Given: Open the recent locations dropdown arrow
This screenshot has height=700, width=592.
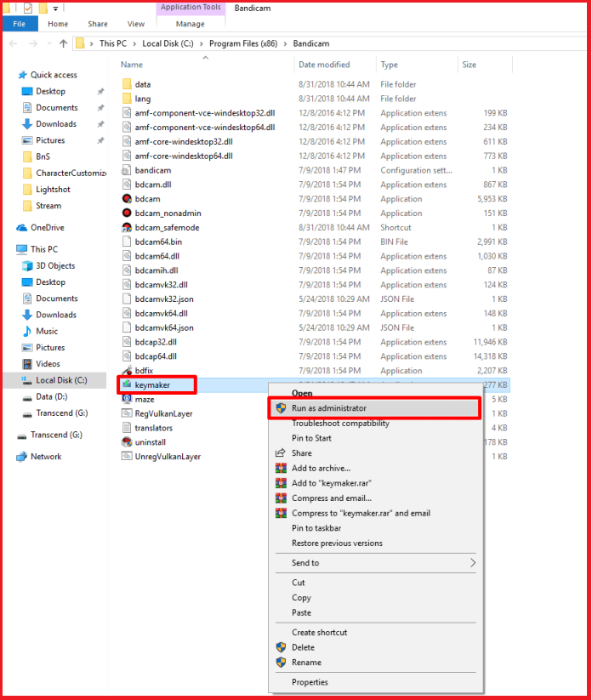Looking at the screenshot, I should click(49, 43).
